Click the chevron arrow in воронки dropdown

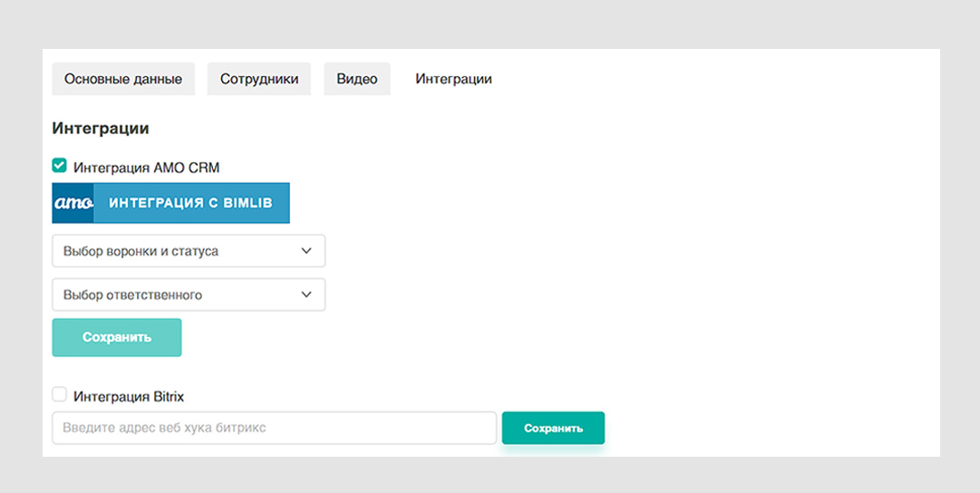point(306,251)
